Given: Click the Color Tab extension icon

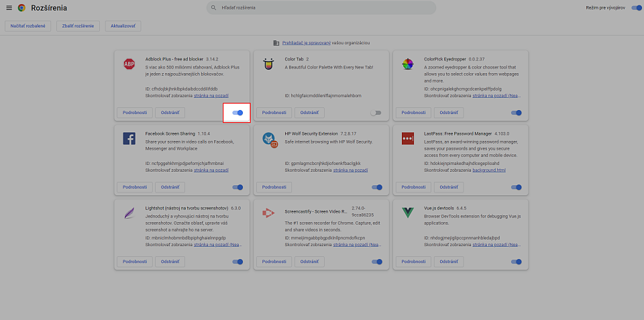Looking at the screenshot, I should [x=268, y=64].
